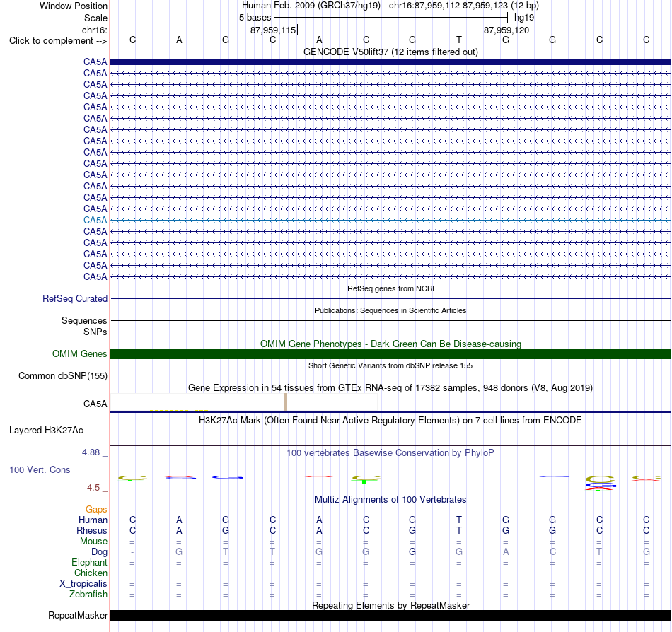The height and width of the screenshot is (632, 672).
Task: Select the light blue highlighted CA5A transcript label
Action: [x=95, y=220]
